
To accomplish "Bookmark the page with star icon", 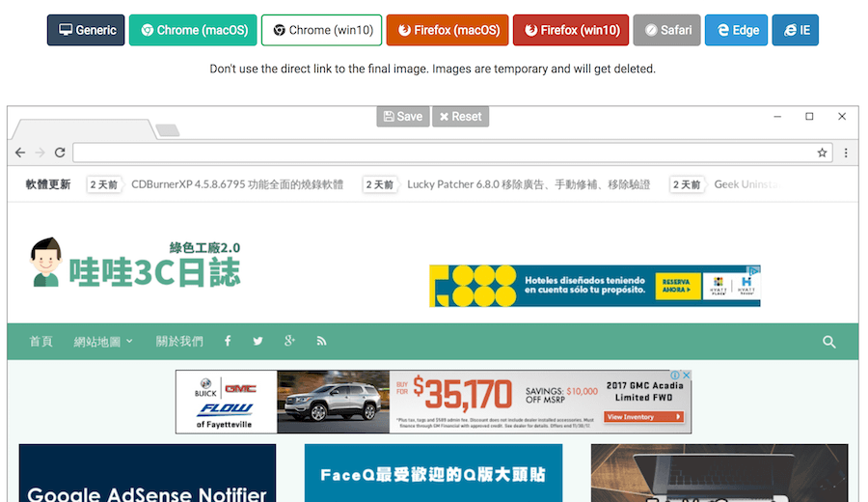I will [822, 153].
